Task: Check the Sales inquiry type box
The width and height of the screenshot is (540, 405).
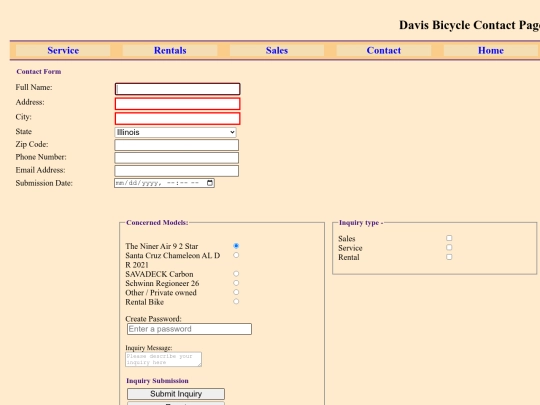Action: tap(449, 238)
